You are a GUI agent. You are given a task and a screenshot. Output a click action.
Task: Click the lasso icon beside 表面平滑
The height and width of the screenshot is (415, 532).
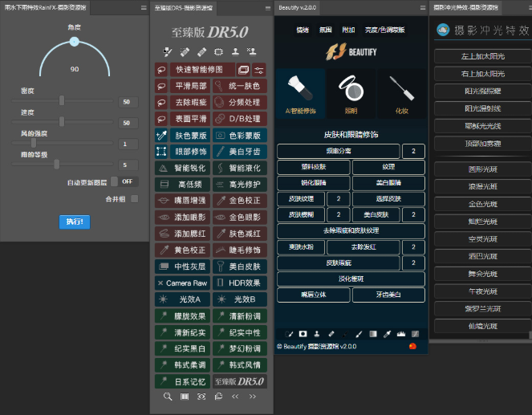pyautogui.click(x=161, y=119)
